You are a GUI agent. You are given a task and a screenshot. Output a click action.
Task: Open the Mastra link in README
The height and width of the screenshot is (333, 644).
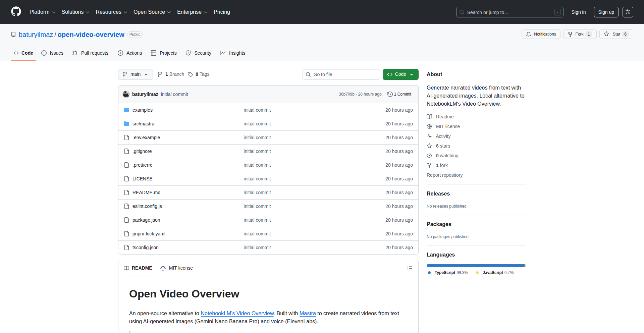click(x=308, y=313)
